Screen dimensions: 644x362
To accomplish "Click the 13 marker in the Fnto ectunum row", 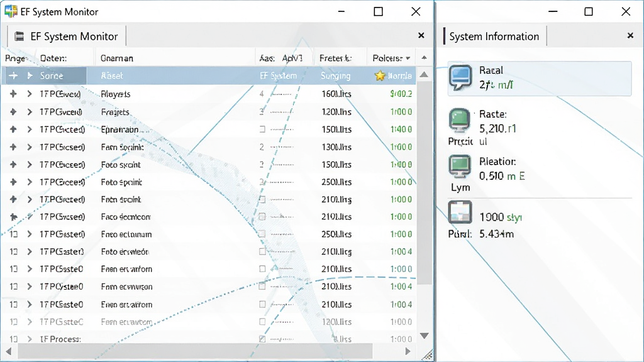I will pyautogui.click(x=14, y=234).
